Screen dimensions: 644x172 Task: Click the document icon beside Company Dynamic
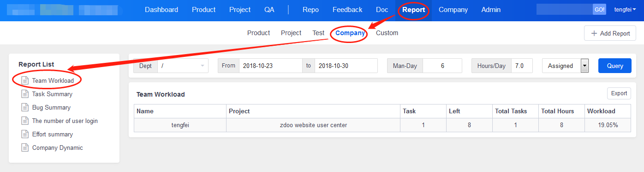[x=25, y=148]
